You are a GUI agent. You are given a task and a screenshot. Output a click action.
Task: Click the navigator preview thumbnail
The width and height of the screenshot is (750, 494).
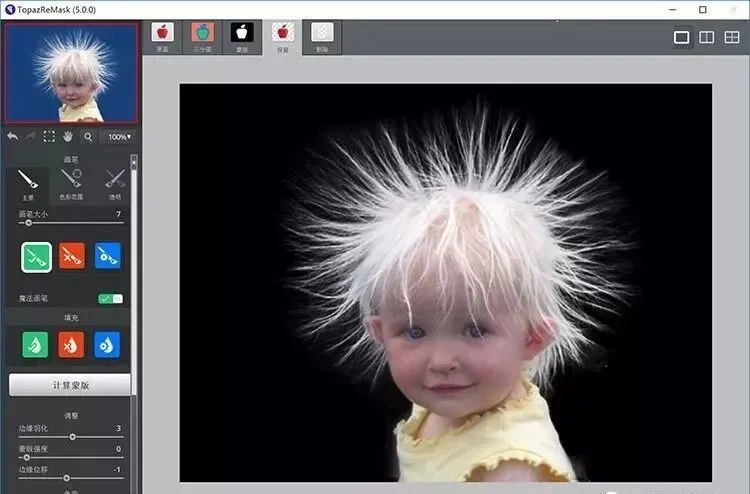(x=70, y=73)
